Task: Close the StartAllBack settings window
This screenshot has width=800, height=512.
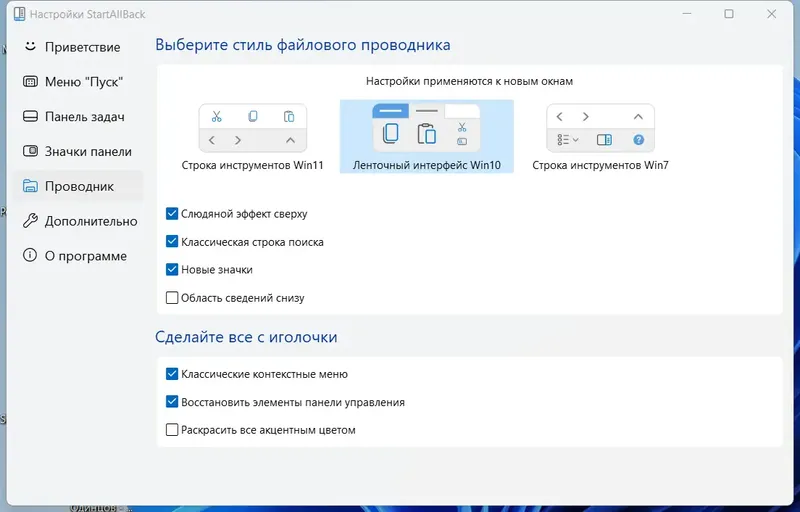Action: (x=771, y=14)
